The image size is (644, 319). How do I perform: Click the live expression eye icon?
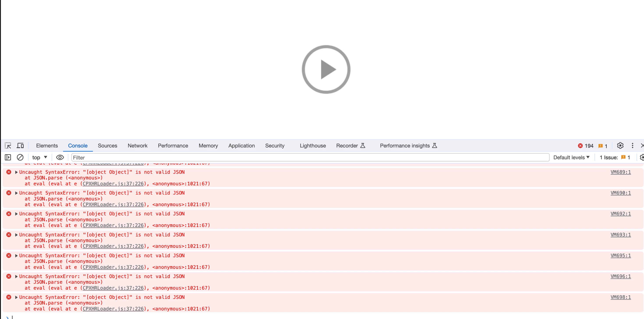point(60,157)
